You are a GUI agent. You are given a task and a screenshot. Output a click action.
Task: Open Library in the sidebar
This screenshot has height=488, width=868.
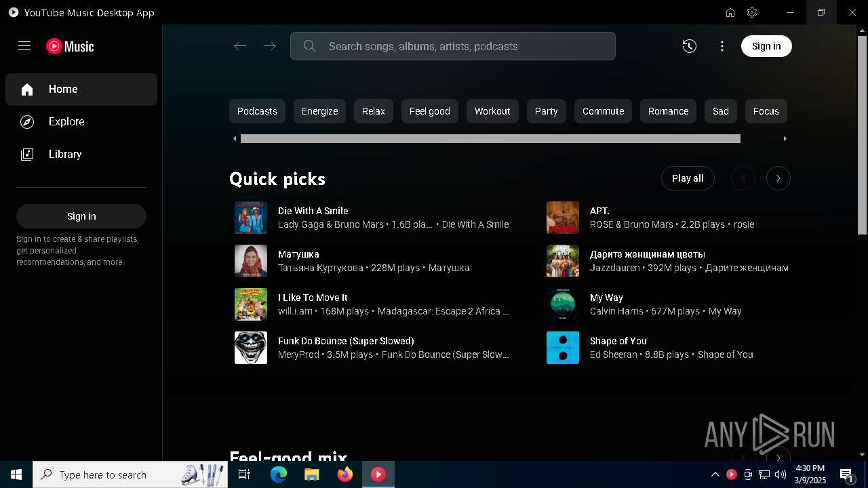pos(81,155)
